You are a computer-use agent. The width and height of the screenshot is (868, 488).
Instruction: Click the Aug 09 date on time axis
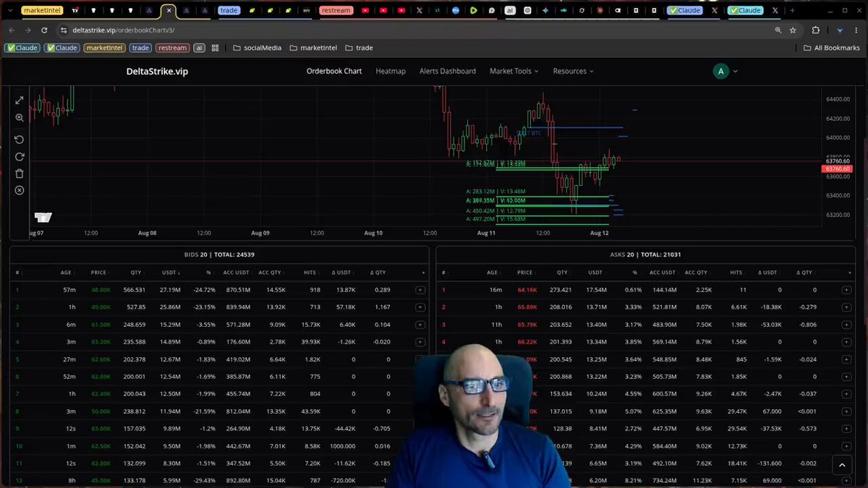[x=260, y=233]
